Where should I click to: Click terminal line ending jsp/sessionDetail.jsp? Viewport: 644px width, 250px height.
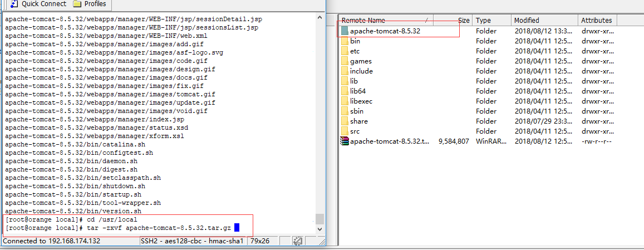pos(134,19)
